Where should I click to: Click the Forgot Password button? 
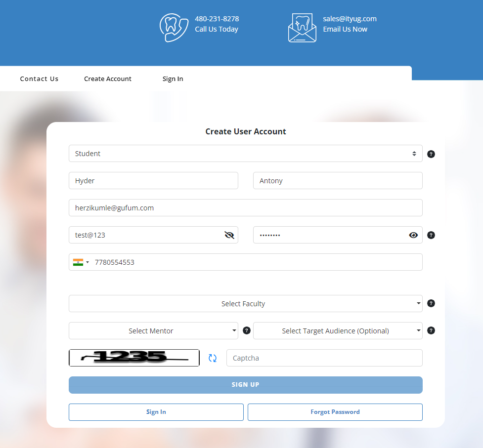[x=335, y=412]
